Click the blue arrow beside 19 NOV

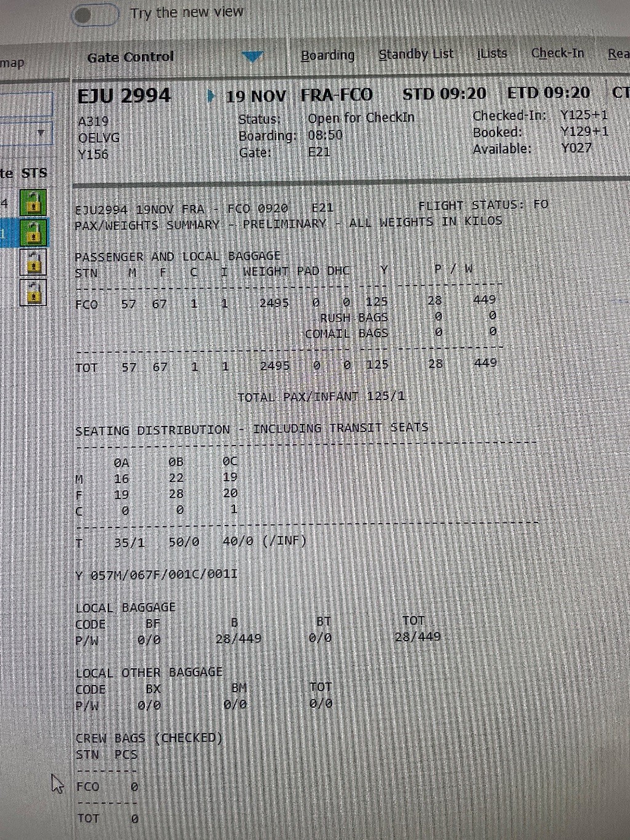[211, 96]
